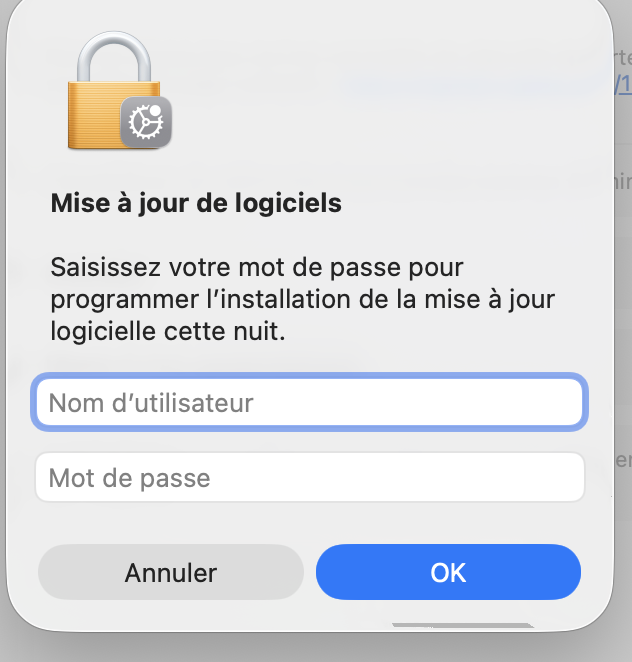Click the "logicielle cette nuit" text line

point(168,332)
